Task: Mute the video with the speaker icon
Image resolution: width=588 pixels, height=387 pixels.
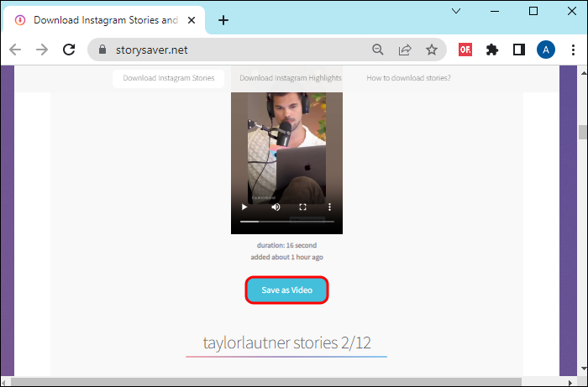Action: tap(276, 207)
